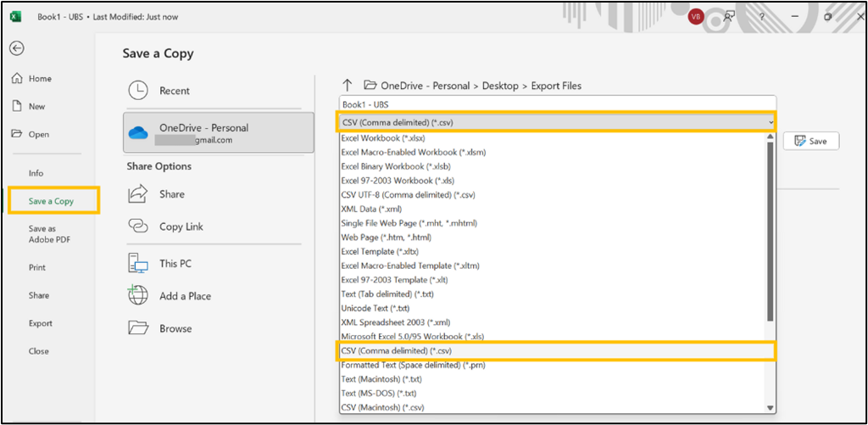Choose Excel Binary Workbook (*.xlsb)
Screen dimensions: 868x425
point(553,166)
